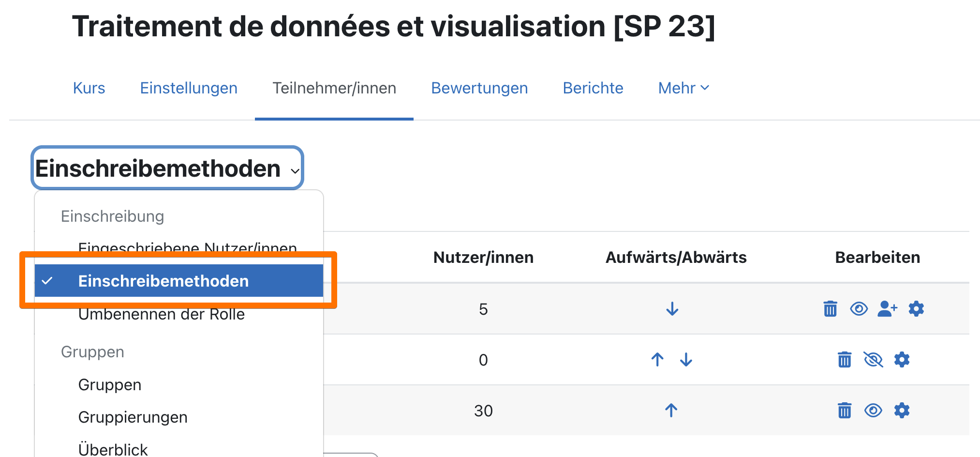This screenshot has width=980, height=457.
Task: Move up the method with 30 users
Action: [671, 411]
